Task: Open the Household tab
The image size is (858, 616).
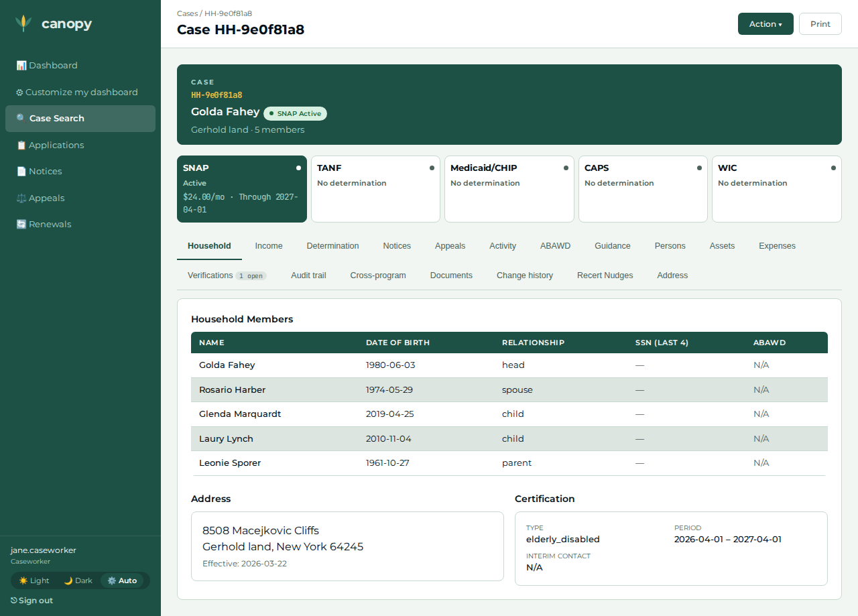Action: [209, 246]
